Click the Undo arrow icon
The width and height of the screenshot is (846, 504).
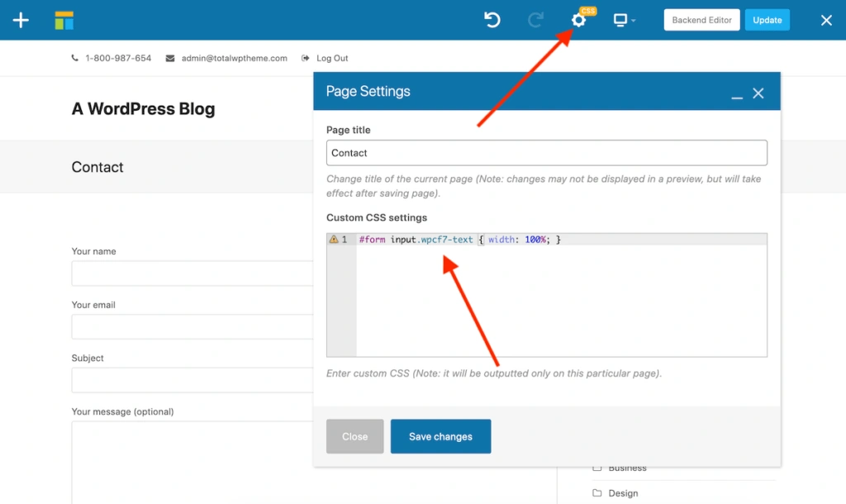point(492,20)
